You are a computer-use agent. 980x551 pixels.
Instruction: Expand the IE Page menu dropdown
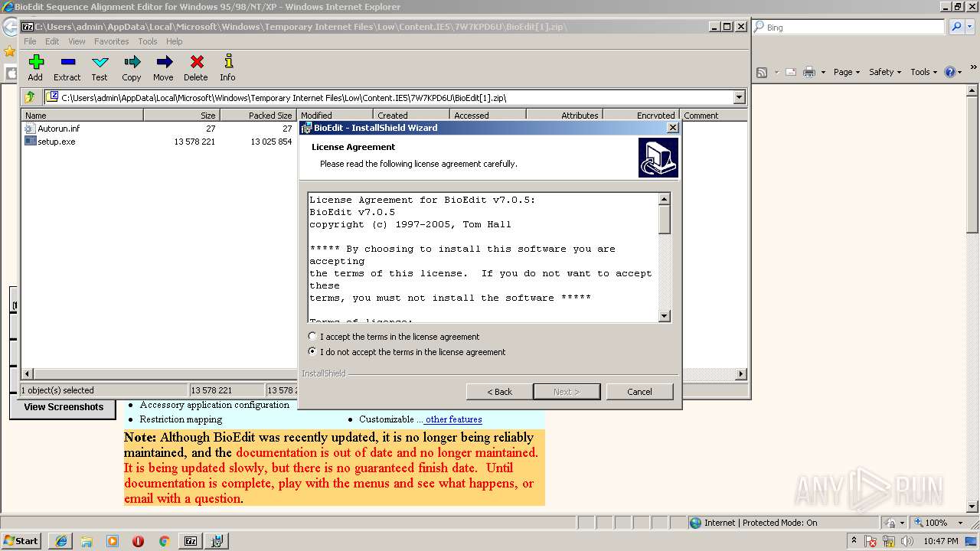(x=847, y=72)
